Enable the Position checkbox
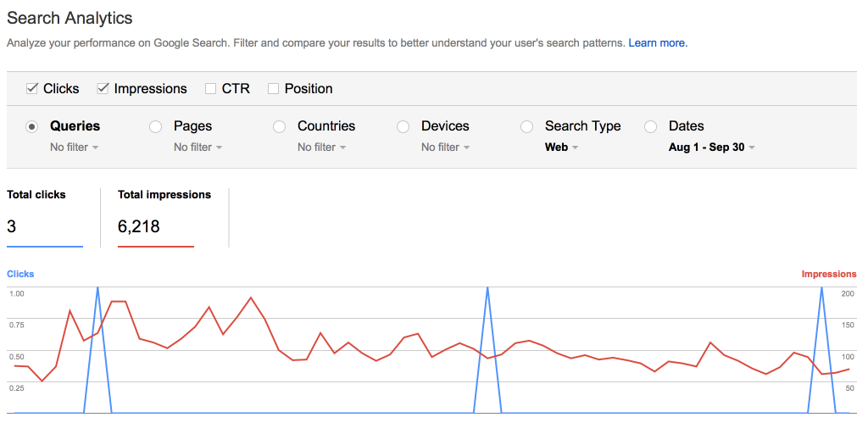The height and width of the screenshot is (423, 868). (x=273, y=89)
